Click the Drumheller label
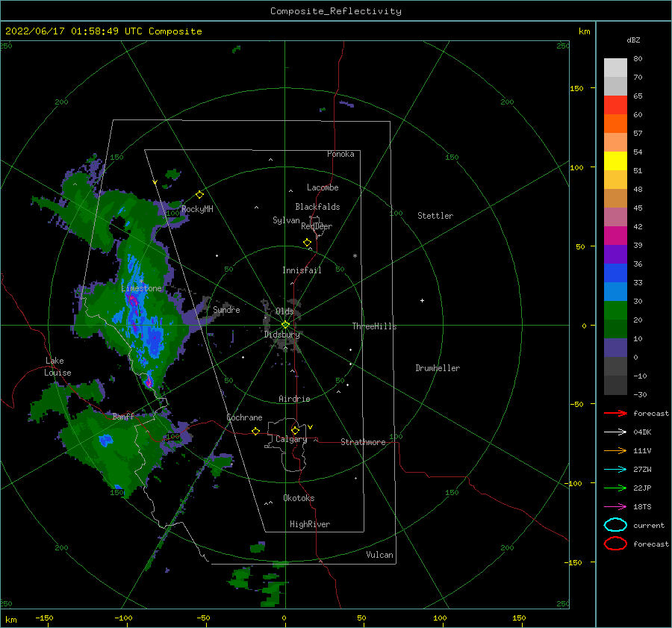This screenshot has width=672, height=628. tap(438, 368)
